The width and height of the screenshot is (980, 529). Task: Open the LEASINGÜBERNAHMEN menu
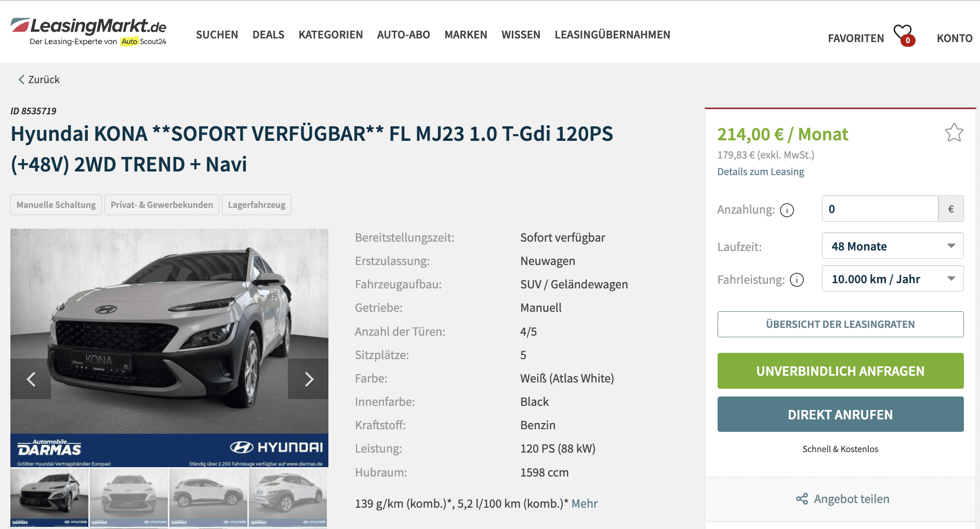(x=612, y=35)
